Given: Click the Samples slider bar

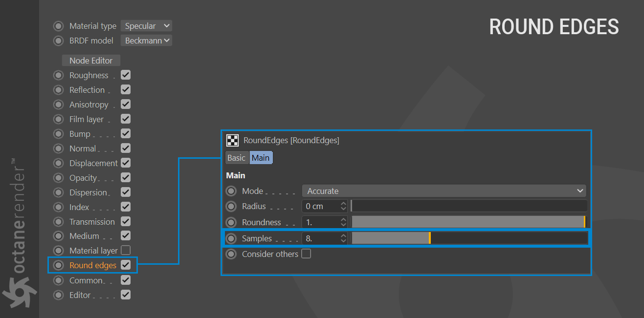Looking at the screenshot, I should click(x=469, y=238).
